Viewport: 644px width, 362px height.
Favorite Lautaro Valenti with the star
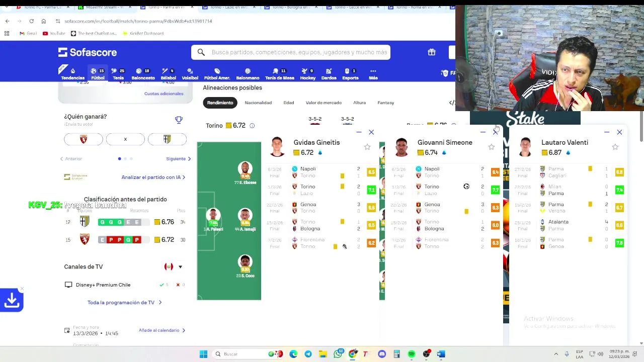tap(615, 147)
